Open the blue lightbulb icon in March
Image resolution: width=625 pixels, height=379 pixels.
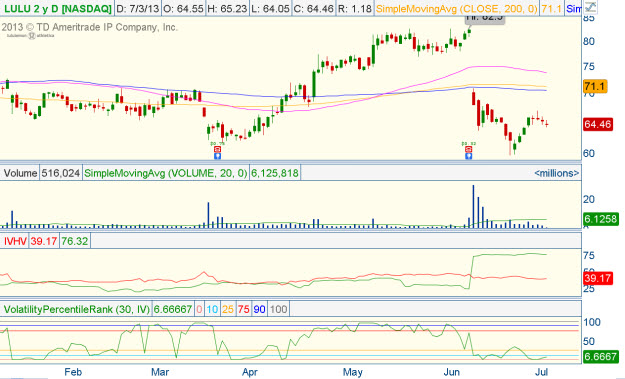(x=217, y=156)
